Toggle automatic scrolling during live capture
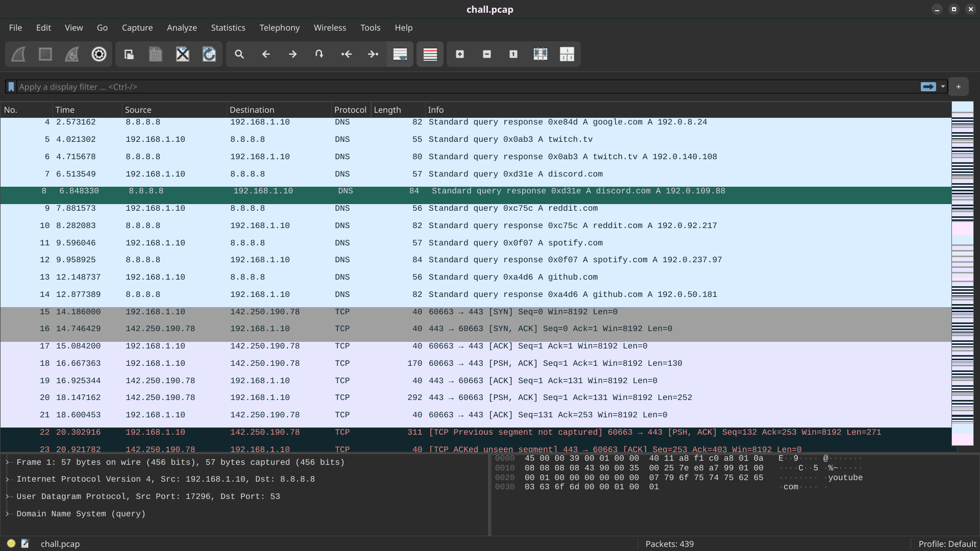The width and height of the screenshot is (980, 551). coord(400,54)
